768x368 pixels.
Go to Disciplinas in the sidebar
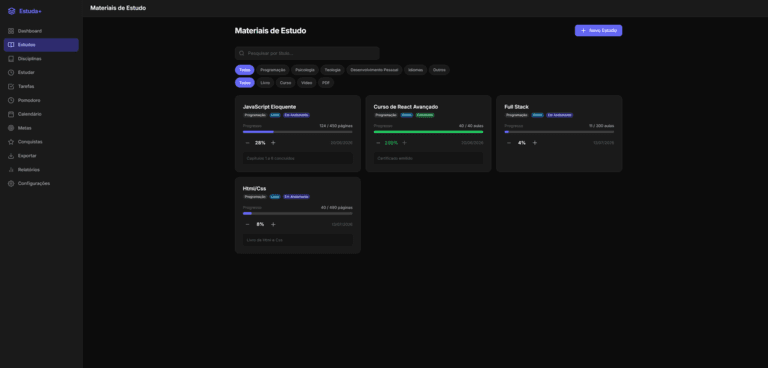[41, 59]
